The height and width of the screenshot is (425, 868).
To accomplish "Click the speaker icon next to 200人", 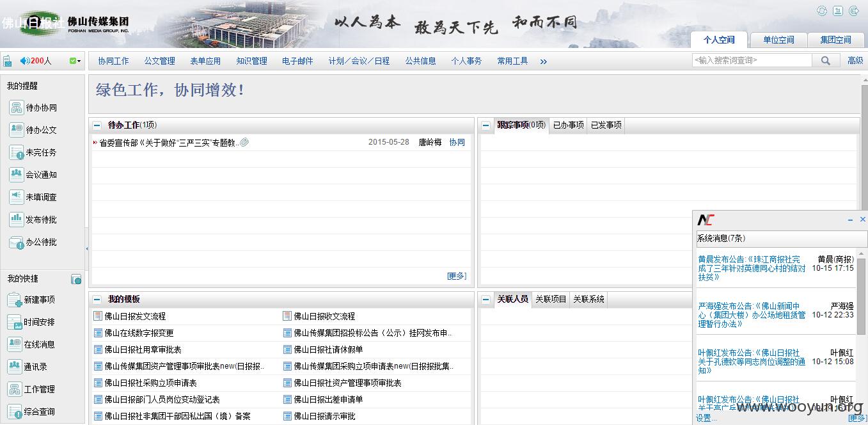I will 25,61.
